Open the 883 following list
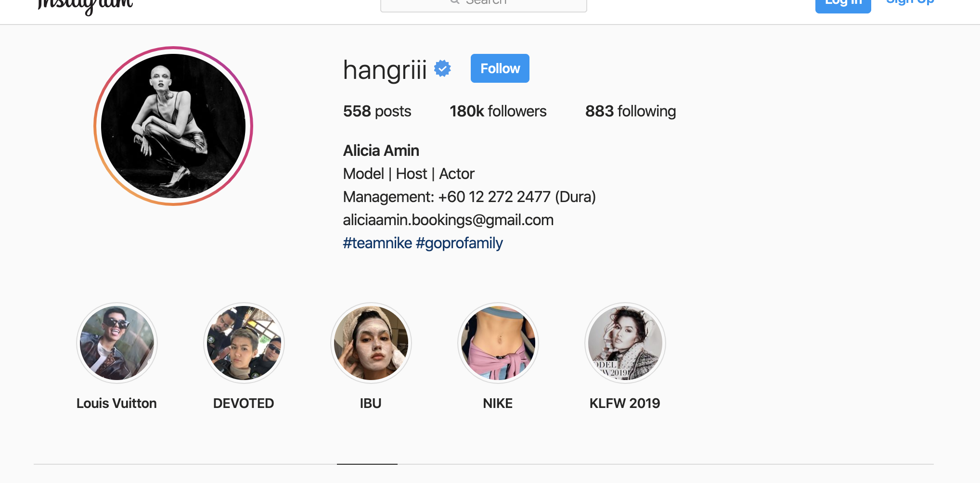Viewport: 980px width, 483px height. [x=631, y=111]
